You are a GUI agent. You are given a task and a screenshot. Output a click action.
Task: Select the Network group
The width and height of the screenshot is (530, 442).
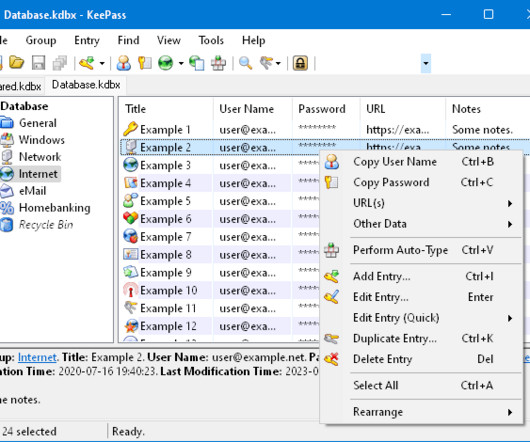point(40,157)
